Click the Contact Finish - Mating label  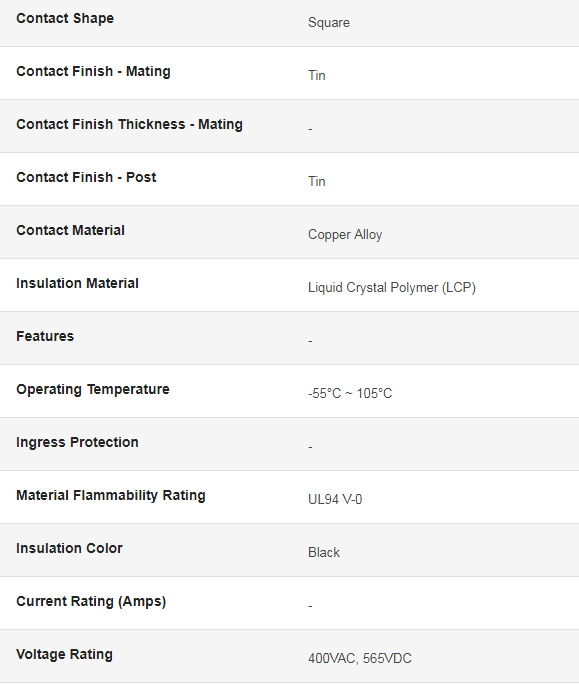point(93,71)
